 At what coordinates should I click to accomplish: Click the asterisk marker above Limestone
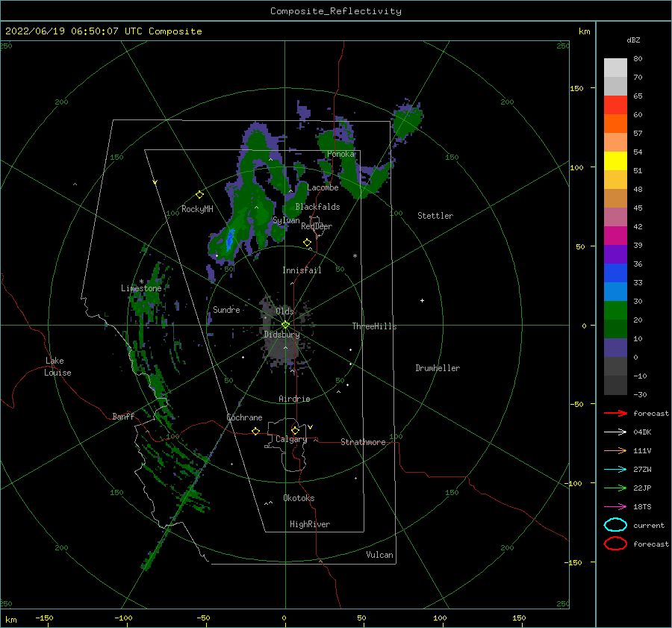pyautogui.click(x=141, y=282)
